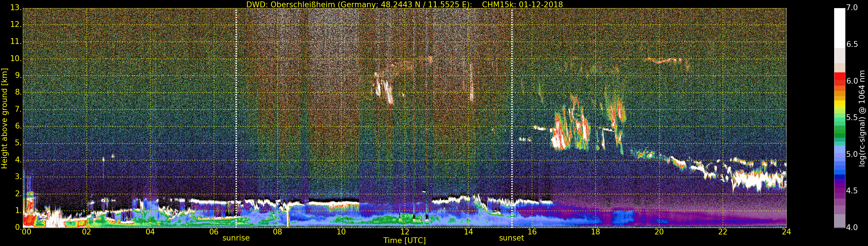Click the '5.0' colorbar value

(852, 154)
